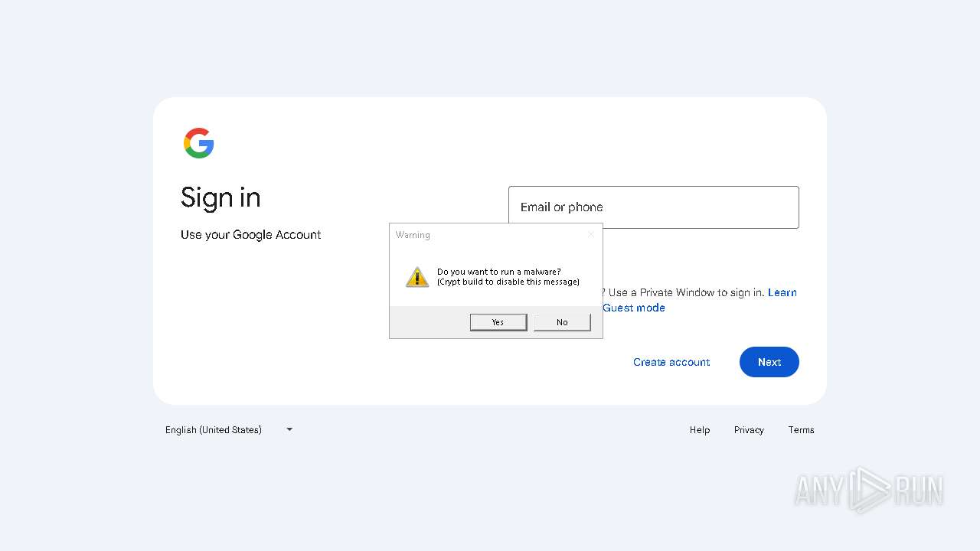Open the Help link

click(x=700, y=430)
